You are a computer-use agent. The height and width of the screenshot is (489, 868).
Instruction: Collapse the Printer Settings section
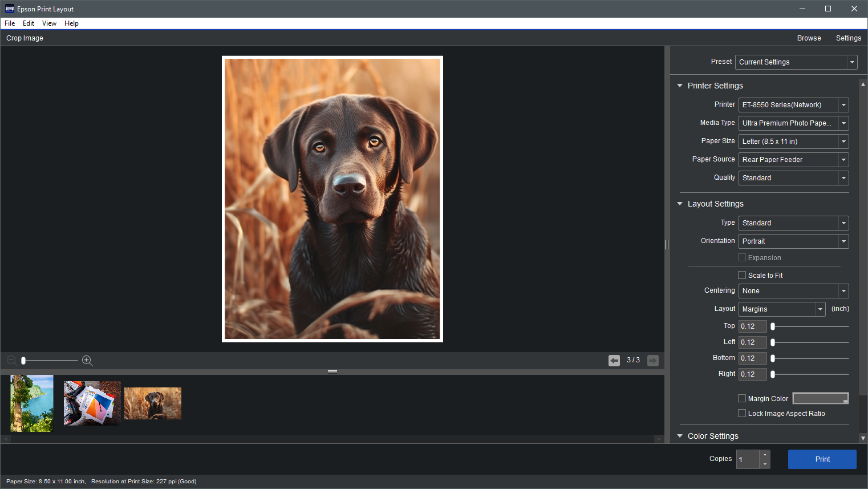click(680, 86)
